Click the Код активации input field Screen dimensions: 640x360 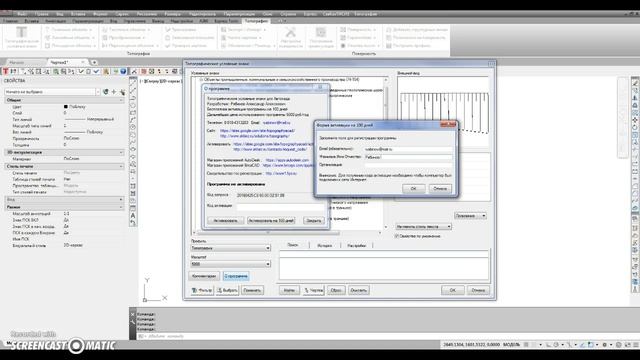click(x=280, y=207)
